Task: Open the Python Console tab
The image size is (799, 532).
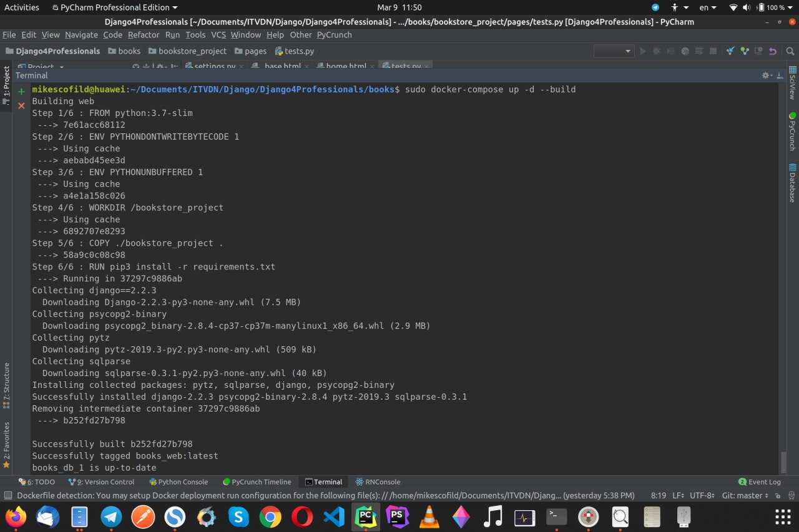Action: coord(179,481)
